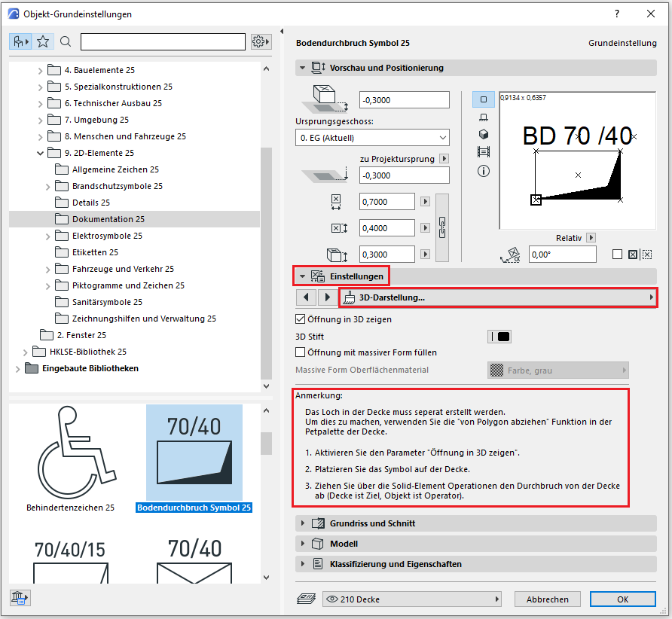Enable 'Öffnung mit massiver Form füllen'

click(301, 352)
